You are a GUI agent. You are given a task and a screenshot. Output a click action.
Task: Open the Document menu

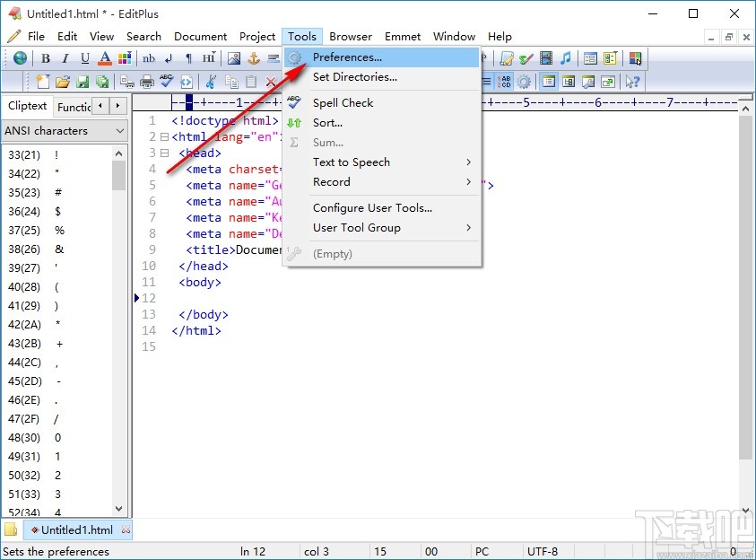click(200, 37)
